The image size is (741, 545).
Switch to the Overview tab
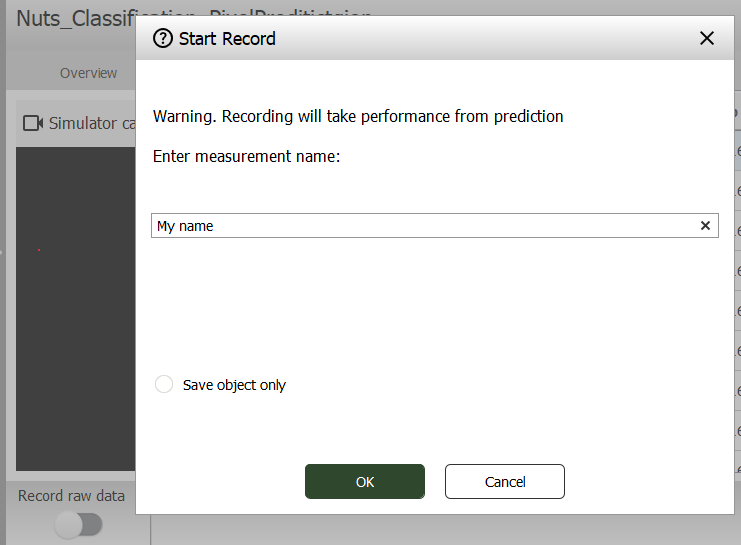coord(88,73)
